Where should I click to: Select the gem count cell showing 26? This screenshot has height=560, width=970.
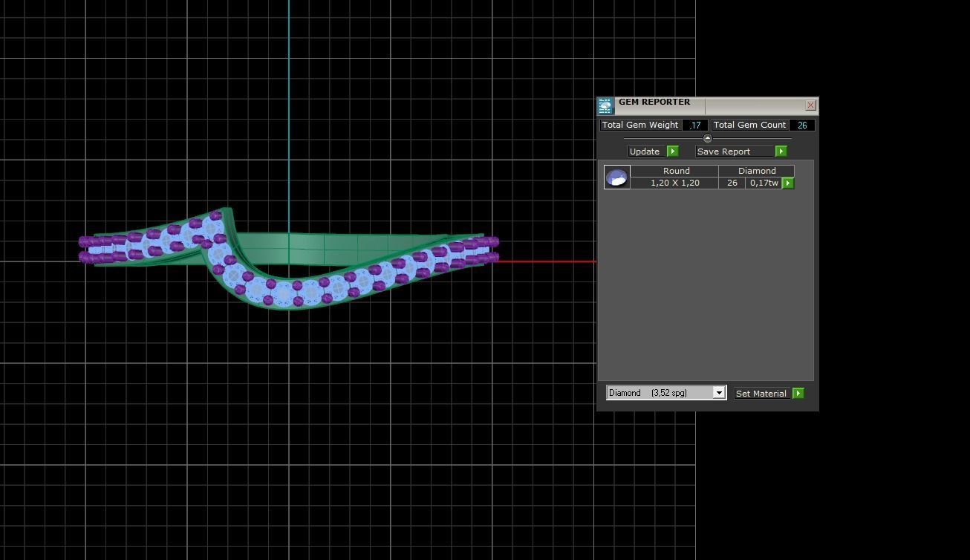(x=732, y=183)
